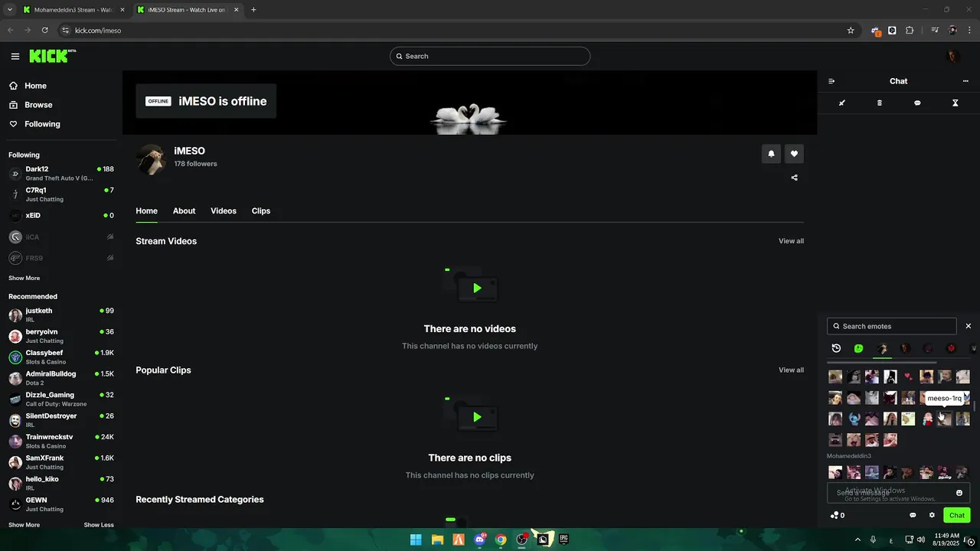Image resolution: width=980 pixels, height=551 pixels.
Task: Select the Home channel tab
Action: [146, 211]
